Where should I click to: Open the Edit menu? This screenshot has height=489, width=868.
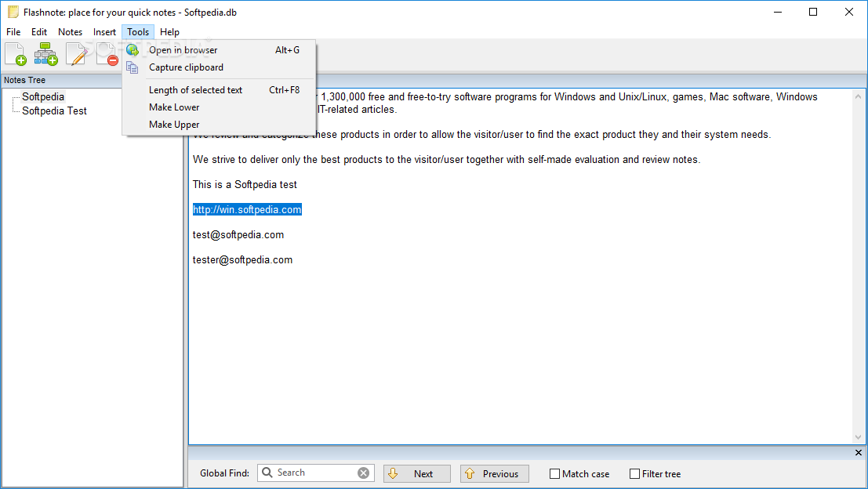[38, 32]
